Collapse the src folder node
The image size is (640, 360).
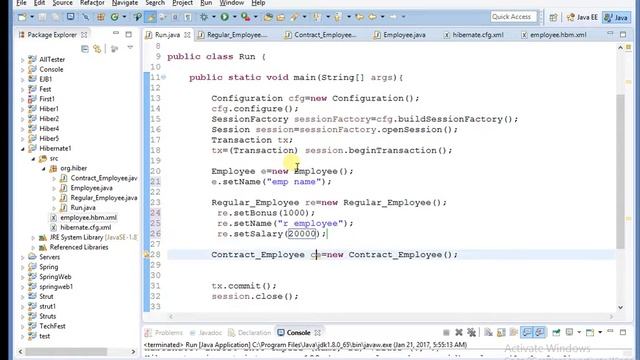[33, 158]
